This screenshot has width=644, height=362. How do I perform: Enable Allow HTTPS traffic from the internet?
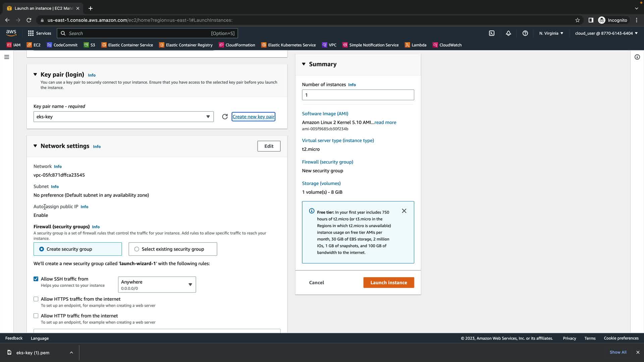click(36, 299)
